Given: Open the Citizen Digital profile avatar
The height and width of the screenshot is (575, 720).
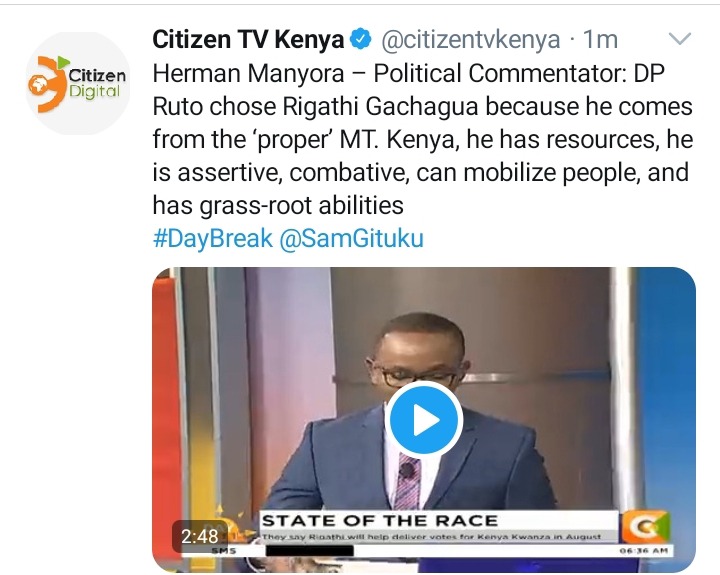Looking at the screenshot, I should pyautogui.click(x=78, y=83).
